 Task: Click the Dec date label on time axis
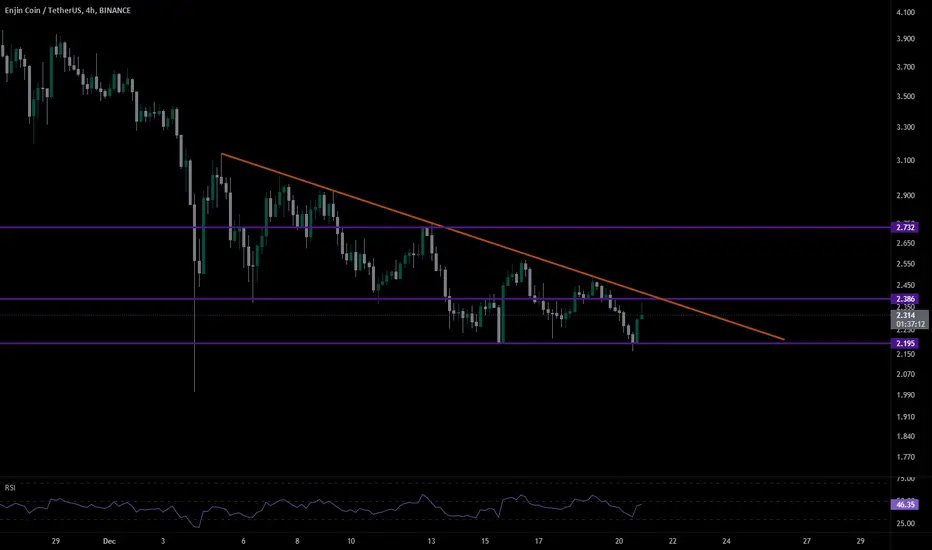109,541
